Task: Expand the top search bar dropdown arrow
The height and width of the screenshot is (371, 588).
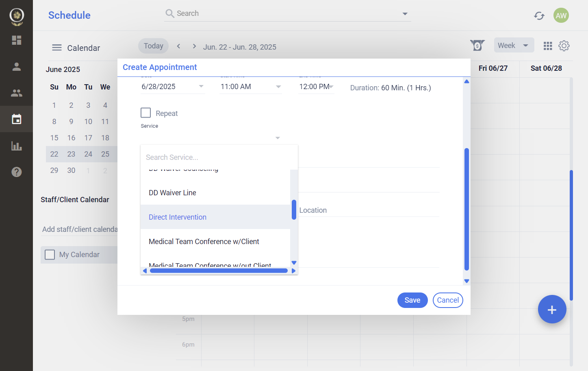Action: 405,14
